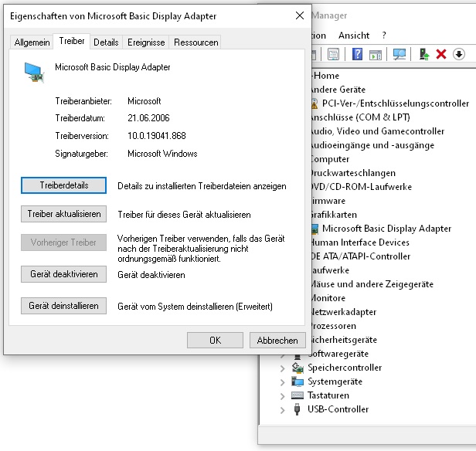
Task: Select the Andere Geräte tree entry
Action: (338, 90)
